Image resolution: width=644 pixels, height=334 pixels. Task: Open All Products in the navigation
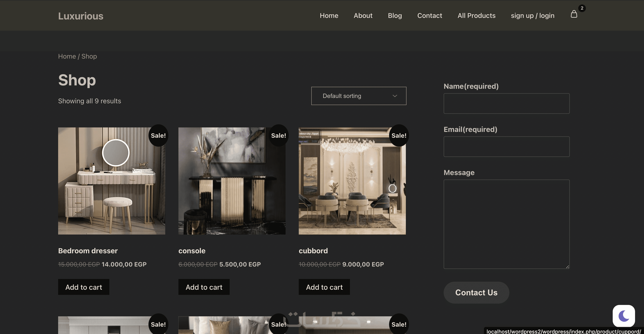476,15
